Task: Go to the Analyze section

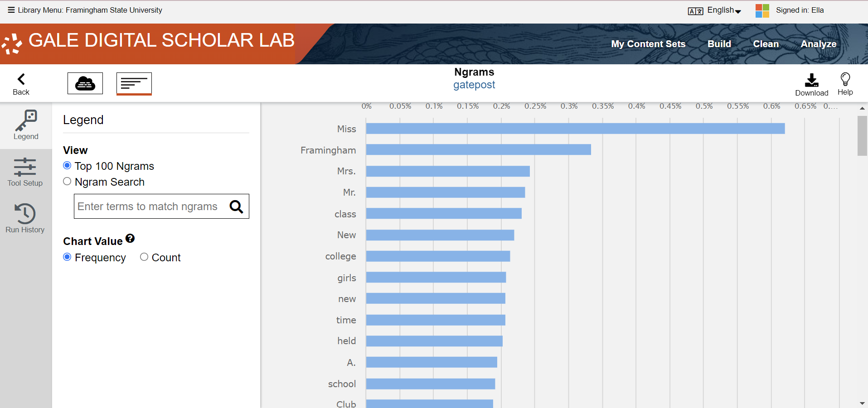Action: click(x=819, y=44)
